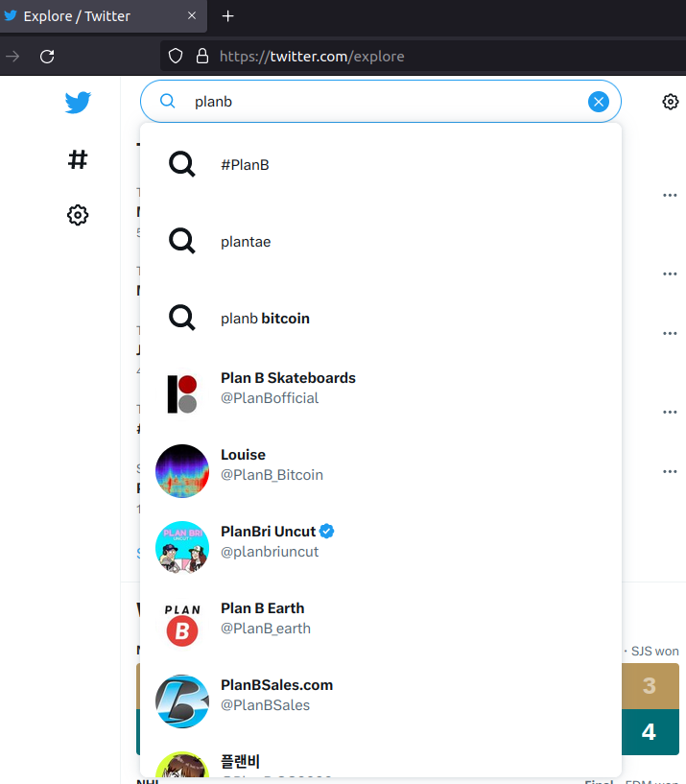This screenshot has height=784, width=686.
Task: Open Settings gear in left sidebar
Action: pyautogui.click(x=78, y=215)
